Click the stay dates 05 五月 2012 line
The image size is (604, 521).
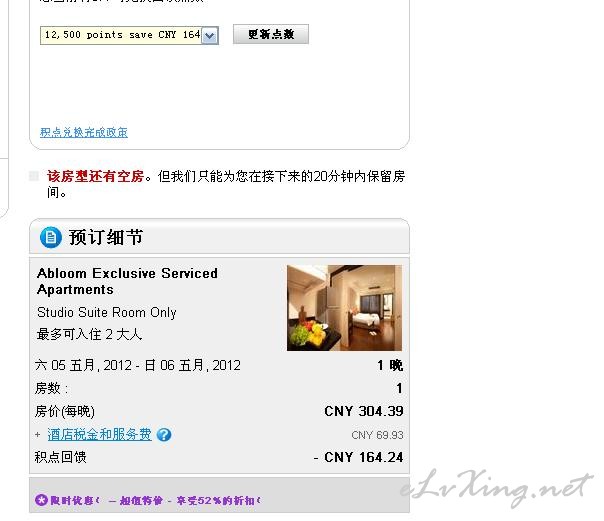point(138,365)
